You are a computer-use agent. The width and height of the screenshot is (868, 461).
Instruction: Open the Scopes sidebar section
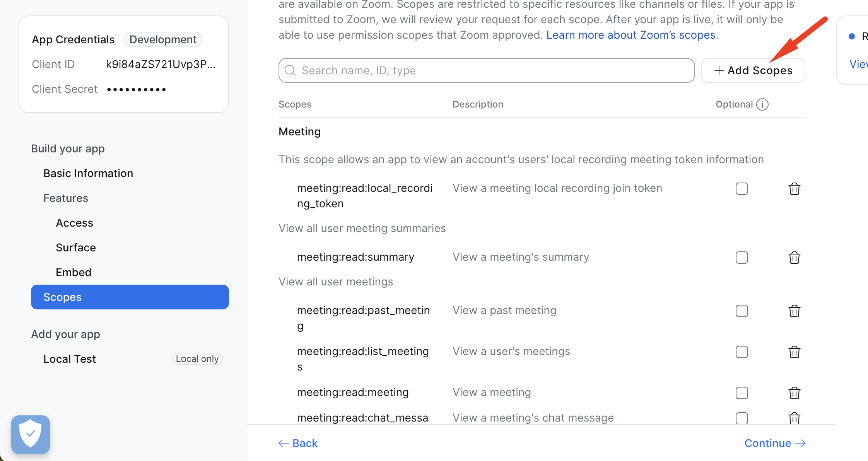130,297
